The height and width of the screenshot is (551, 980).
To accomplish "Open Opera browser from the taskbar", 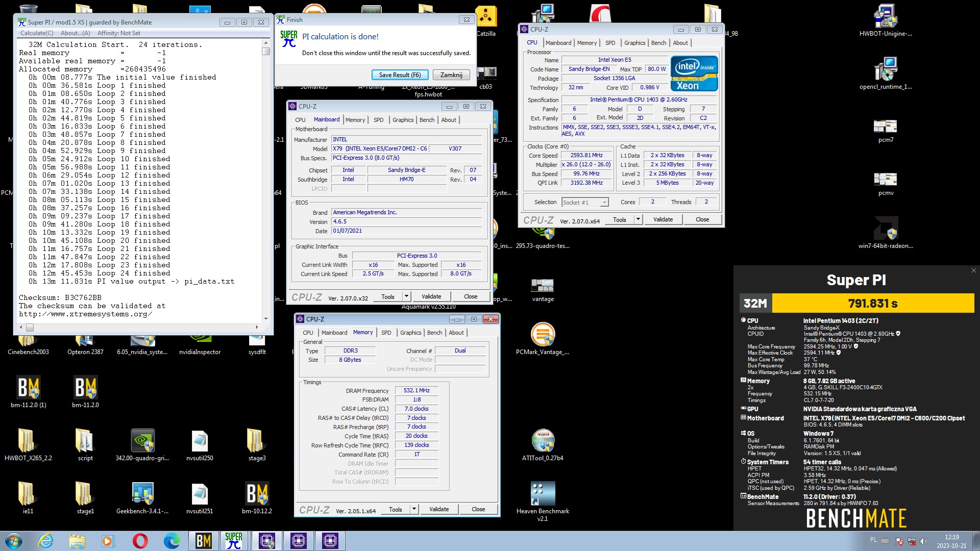I will [x=140, y=541].
